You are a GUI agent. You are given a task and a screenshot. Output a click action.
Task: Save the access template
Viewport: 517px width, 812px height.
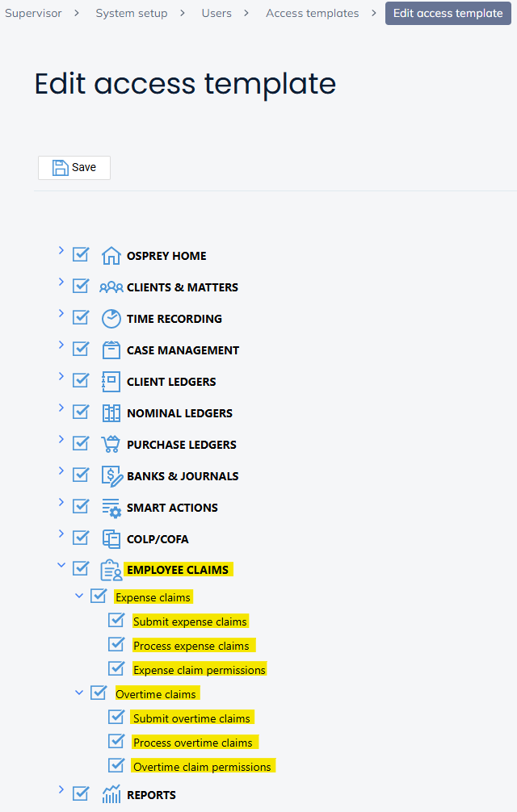coord(74,167)
